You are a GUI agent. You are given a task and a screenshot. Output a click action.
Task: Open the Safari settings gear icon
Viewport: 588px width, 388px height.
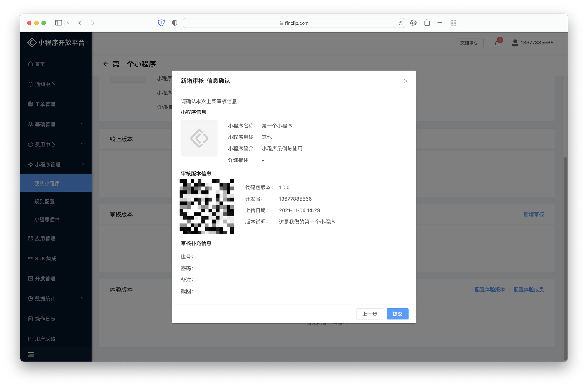[413, 23]
